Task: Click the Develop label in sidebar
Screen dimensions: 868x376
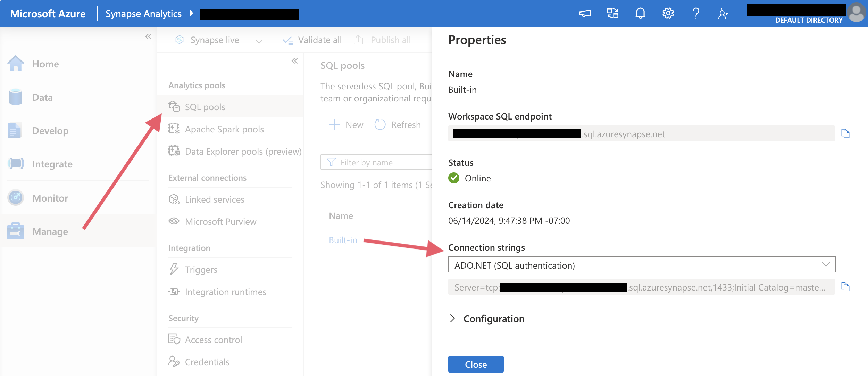Action: [50, 131]
